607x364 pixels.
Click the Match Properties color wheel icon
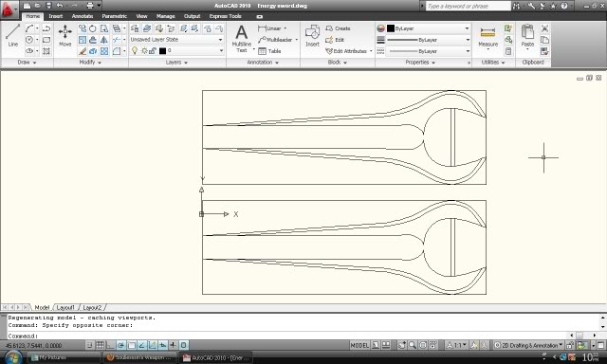(380, 28)
